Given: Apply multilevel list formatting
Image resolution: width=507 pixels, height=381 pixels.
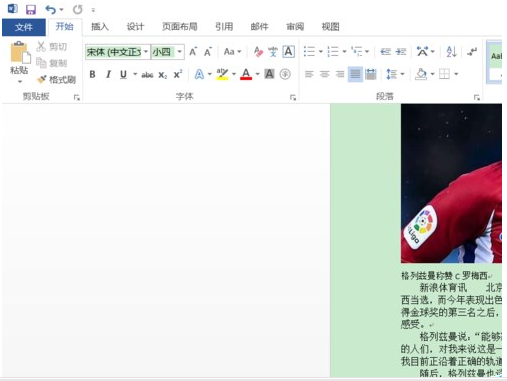Looking at the screenshot, I should [356, 52].
